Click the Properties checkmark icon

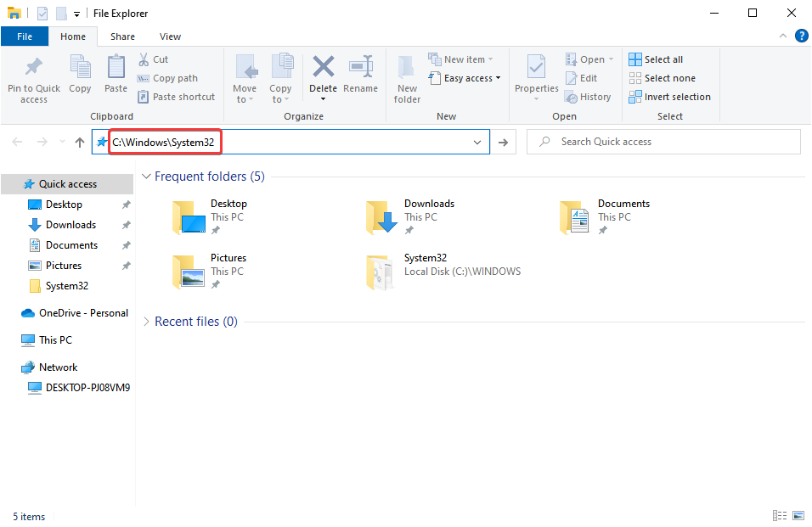(x=536, y=67)
